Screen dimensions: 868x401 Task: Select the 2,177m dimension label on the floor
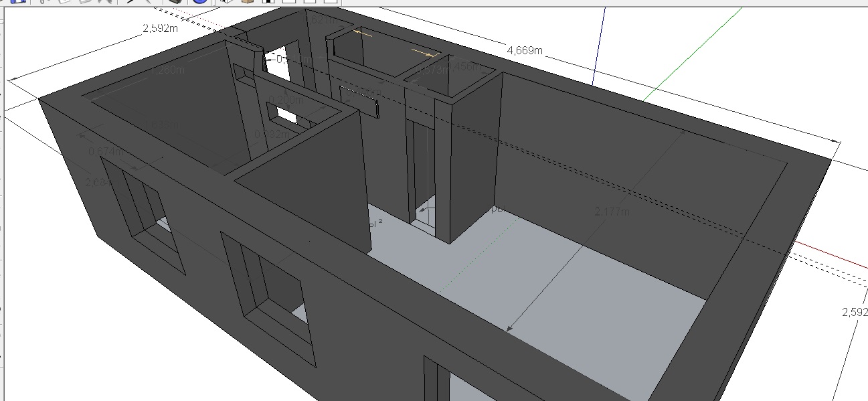(x=612, y=212)
